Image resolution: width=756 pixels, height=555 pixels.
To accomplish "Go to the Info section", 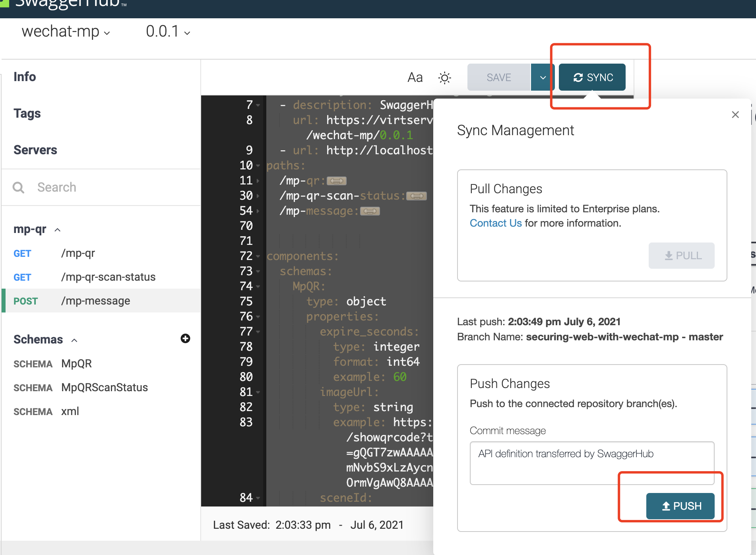I will [x=25, y=76].
